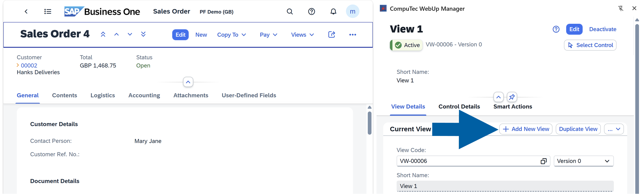The width and height of the screenshot is (644, 194).
Task: Open the Smart Actions tab
Action: click(513, 107)
